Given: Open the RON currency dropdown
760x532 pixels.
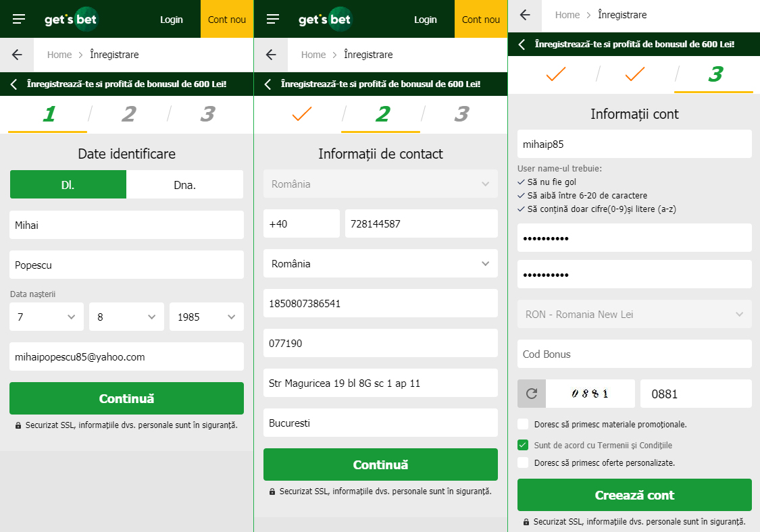Looking at the screenshot, I should tap(634, 314).
